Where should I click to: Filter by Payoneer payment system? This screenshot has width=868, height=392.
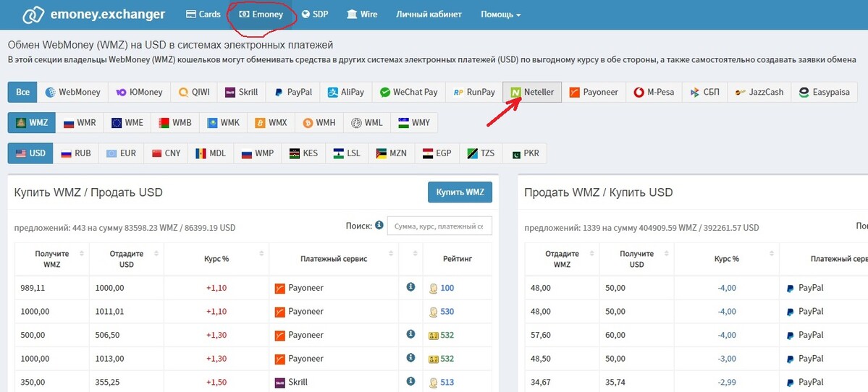594,93
